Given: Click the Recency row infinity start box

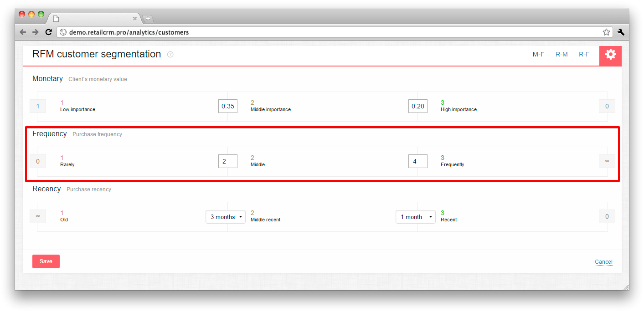Looking at the screenshot, I should click(38, 216).
